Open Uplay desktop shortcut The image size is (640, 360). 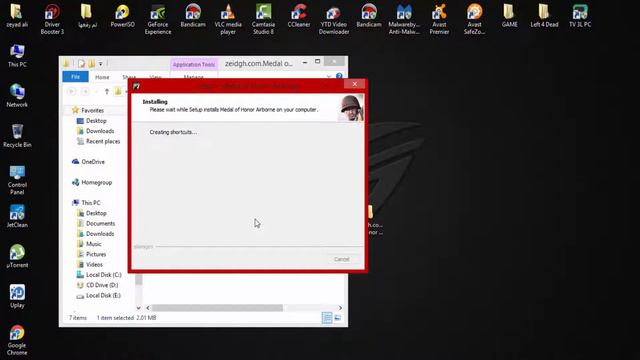[17, 296]
